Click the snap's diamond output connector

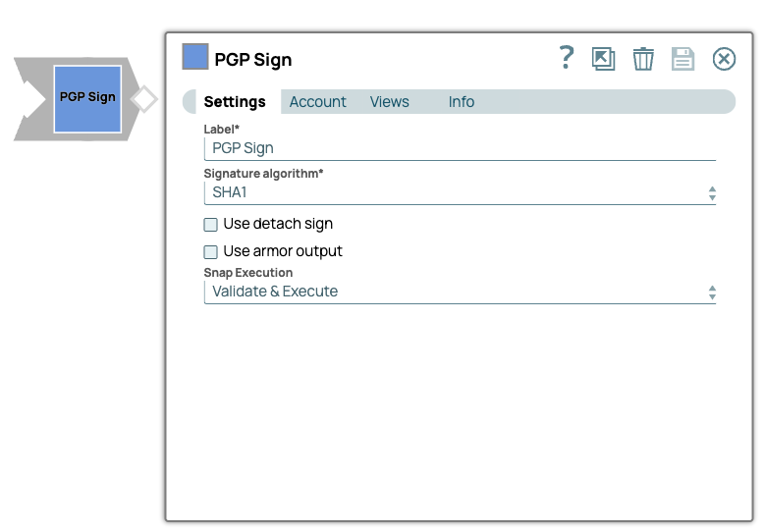coord(144,99)
